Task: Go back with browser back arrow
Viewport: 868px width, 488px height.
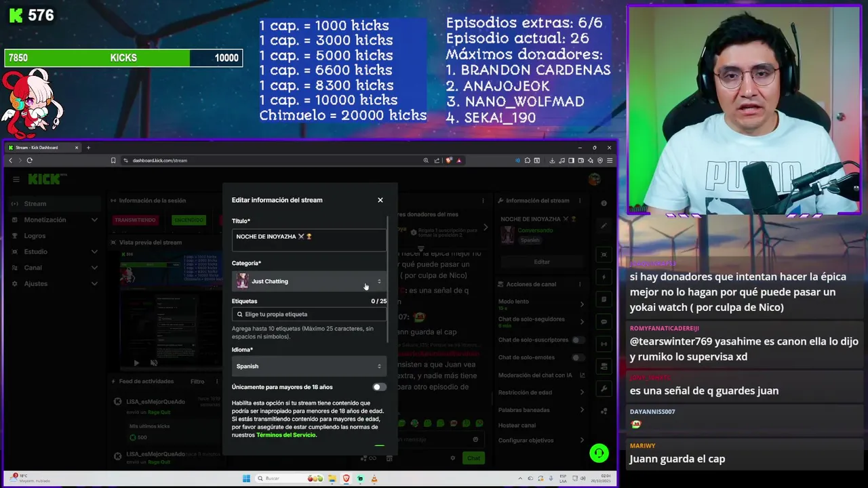Action: [x=11, y=161]
